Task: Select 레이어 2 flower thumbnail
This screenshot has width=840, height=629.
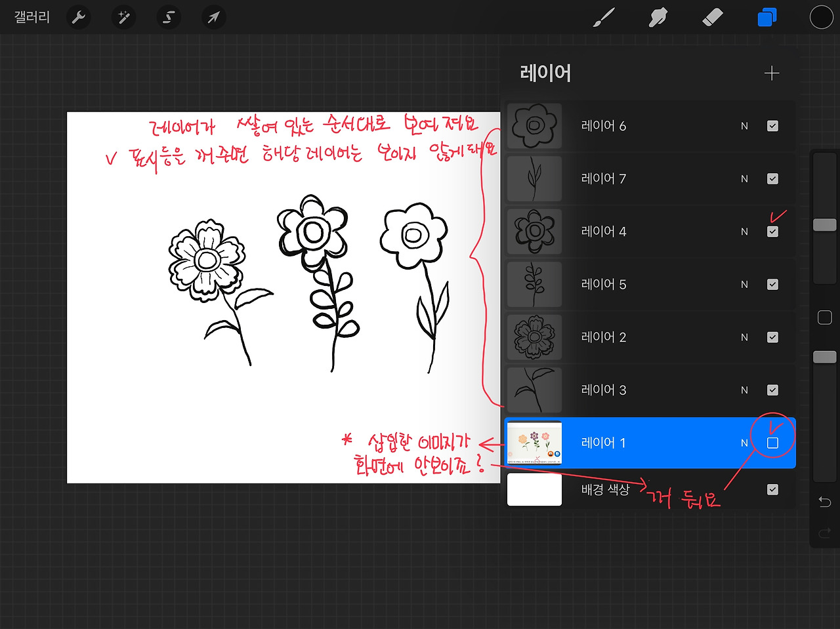Action: [535, 337]
